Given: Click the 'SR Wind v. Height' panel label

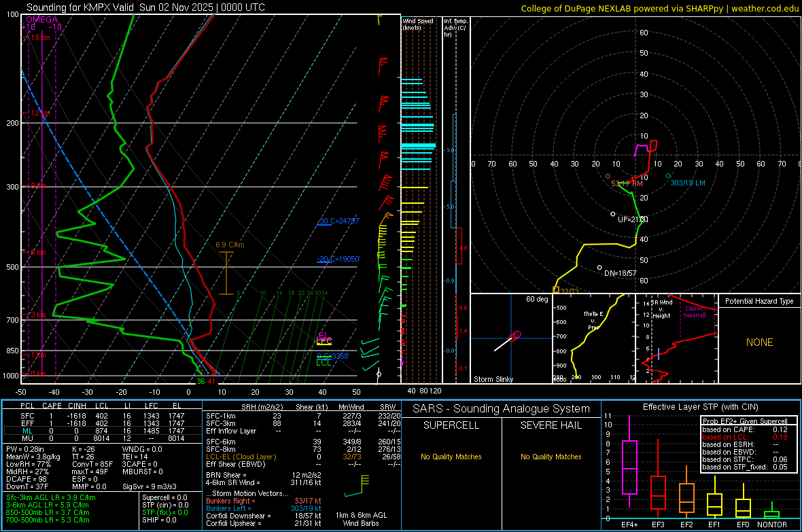Looking at the screenshot, I should pyautogui.click(x=661, y=309).
